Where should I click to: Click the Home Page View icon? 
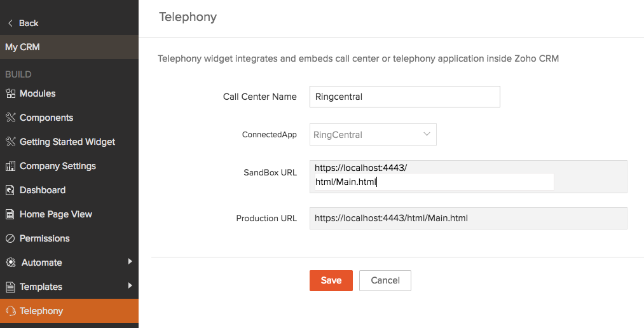(x=10, y=214)
